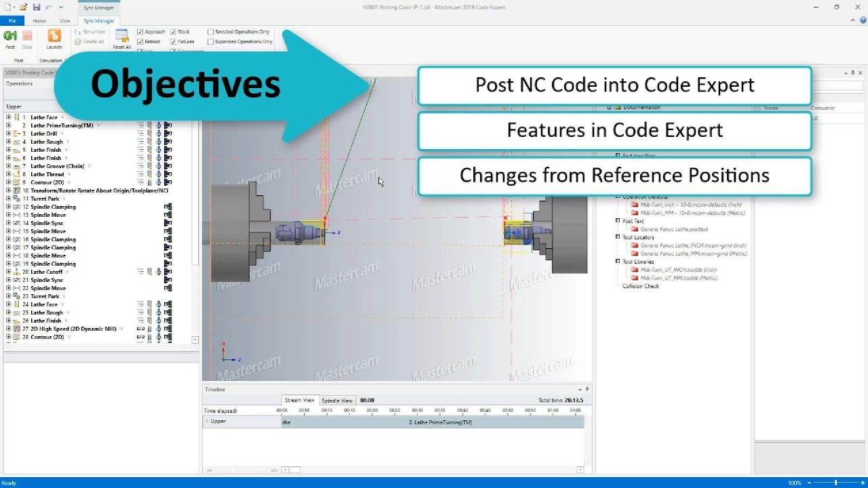Image resolution: width=868 pixels, height=488 pixels.
Task: Click the Lathe PrimeTurning(TM) timeline bar
Action: tap(438, 422)
